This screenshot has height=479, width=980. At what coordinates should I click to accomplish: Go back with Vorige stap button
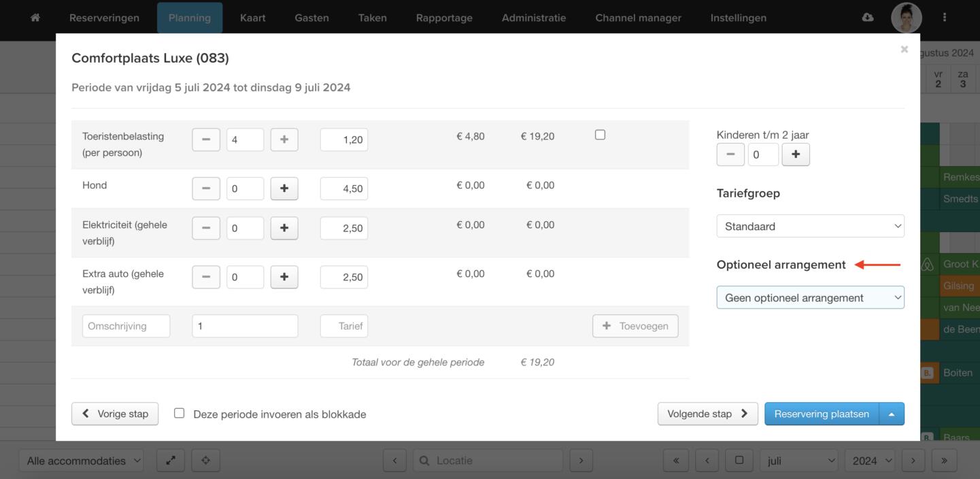[x=115, y=414]
